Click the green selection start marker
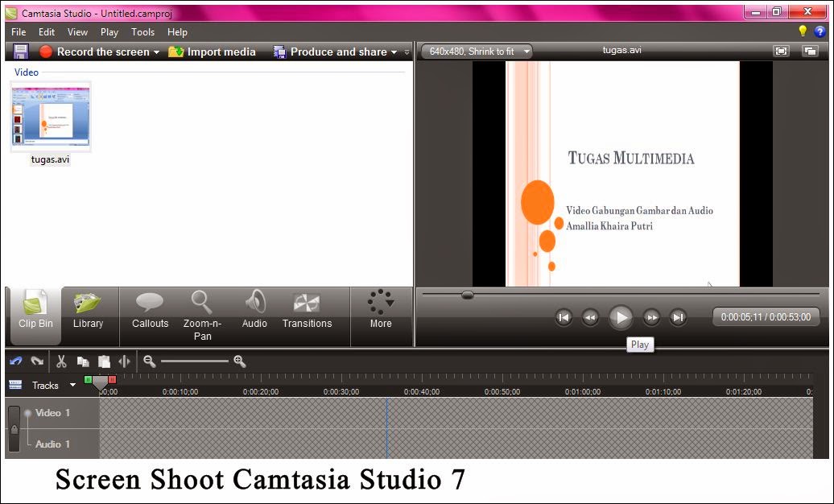This screenshot has height=504, width=834. click(88, 379)
